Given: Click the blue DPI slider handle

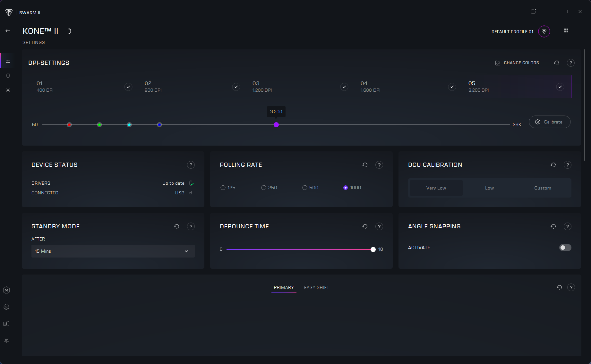Looking at the screenshot, I should [x=159, y=125].
